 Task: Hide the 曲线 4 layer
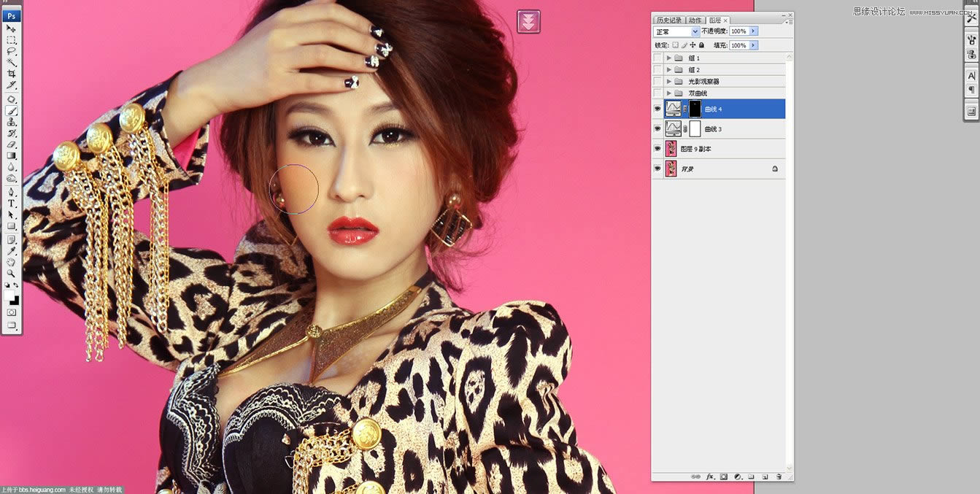(x=658, y=109)
